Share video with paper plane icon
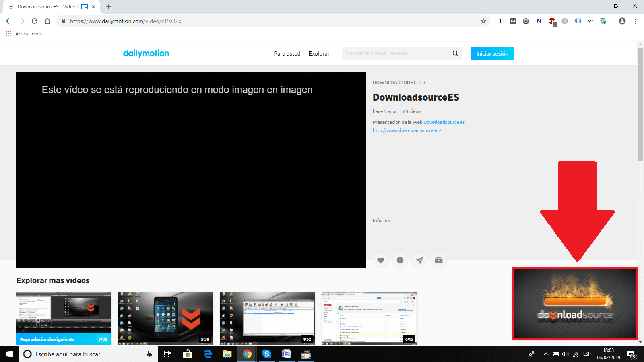Viewport: 644px width, 362px height. (419, 260)
